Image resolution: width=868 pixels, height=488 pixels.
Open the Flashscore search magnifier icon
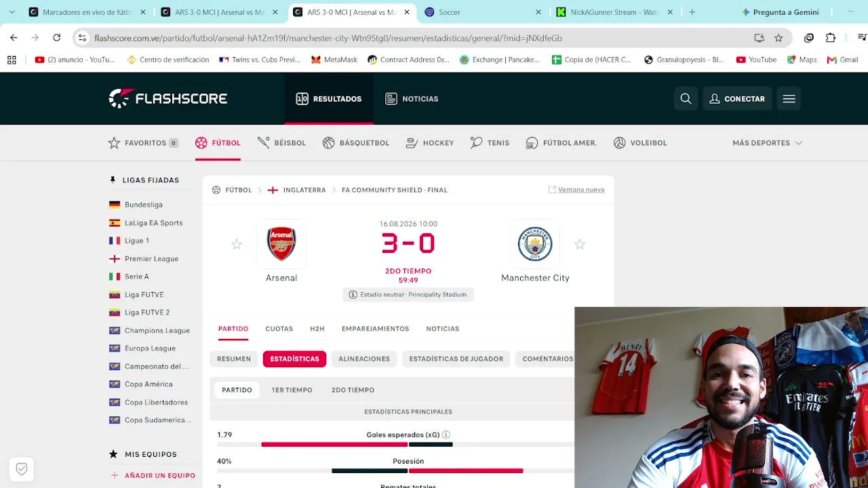pyautogui.click(x=686, y=99)
